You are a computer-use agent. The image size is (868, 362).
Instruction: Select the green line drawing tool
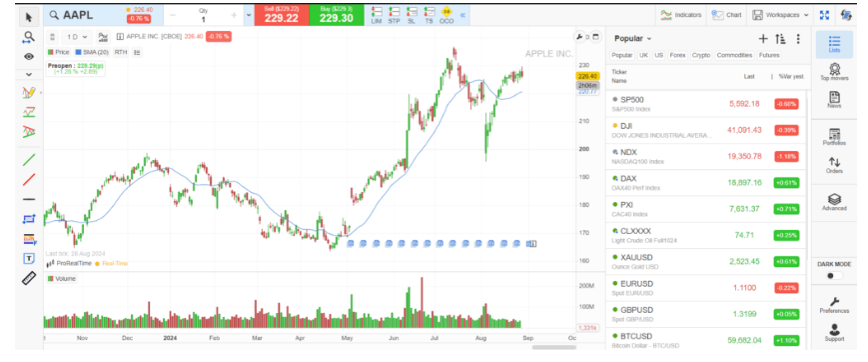29,160
